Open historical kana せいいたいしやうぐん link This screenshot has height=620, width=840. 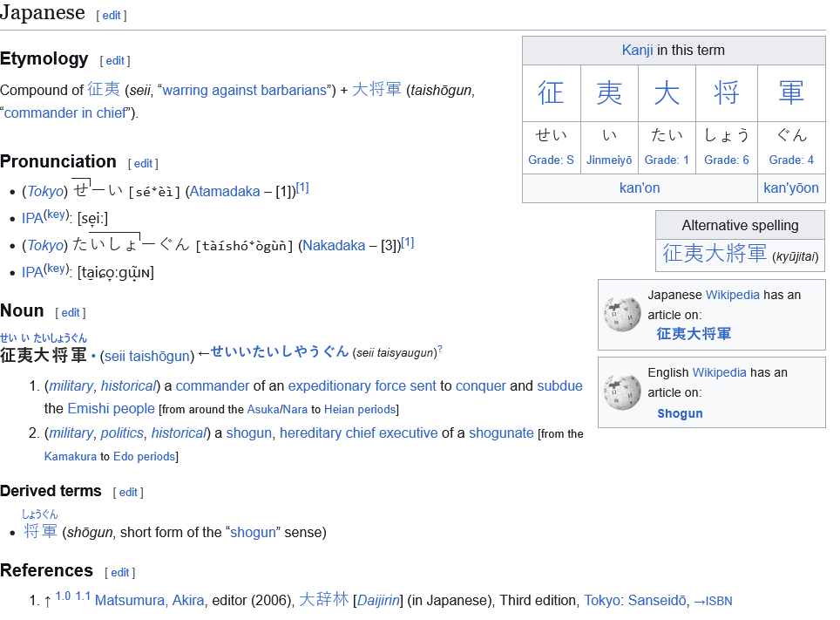click(x=280, y=351)
